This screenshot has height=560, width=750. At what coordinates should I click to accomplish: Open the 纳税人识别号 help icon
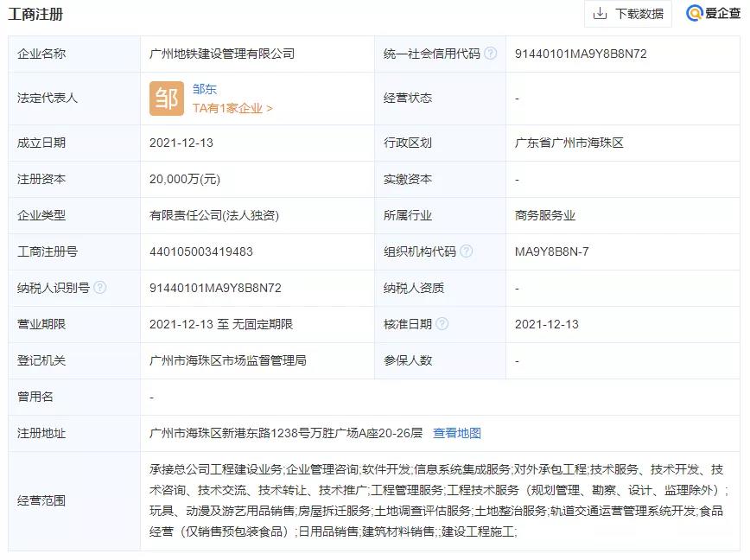point(102,289)
